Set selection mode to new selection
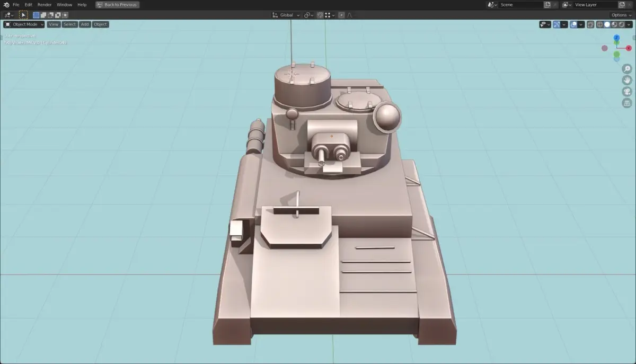The image size is (636, 364). click(36, 15)
